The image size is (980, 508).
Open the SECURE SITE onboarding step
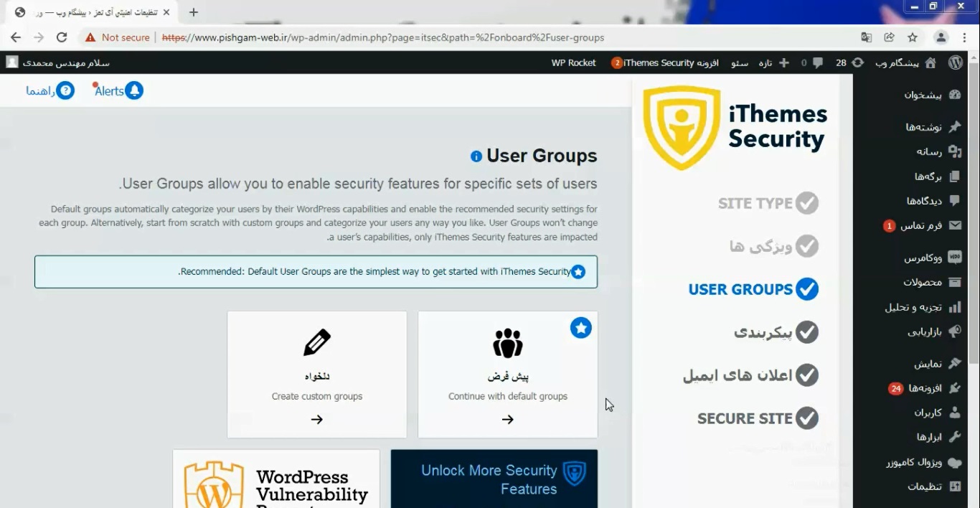(x=758, y=418)
